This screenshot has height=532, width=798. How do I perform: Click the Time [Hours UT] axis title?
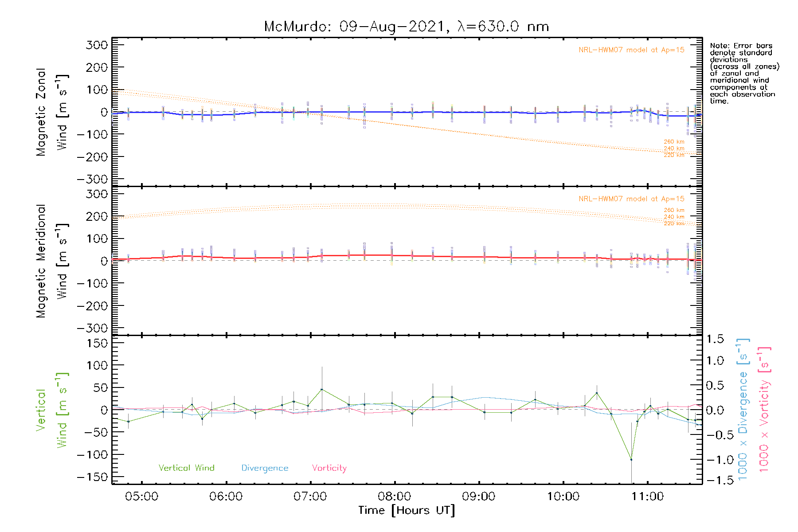[406, 511]
